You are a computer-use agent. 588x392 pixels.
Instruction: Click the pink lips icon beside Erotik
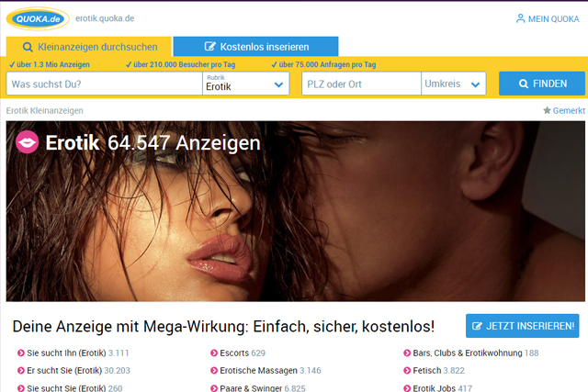(27, 142)
